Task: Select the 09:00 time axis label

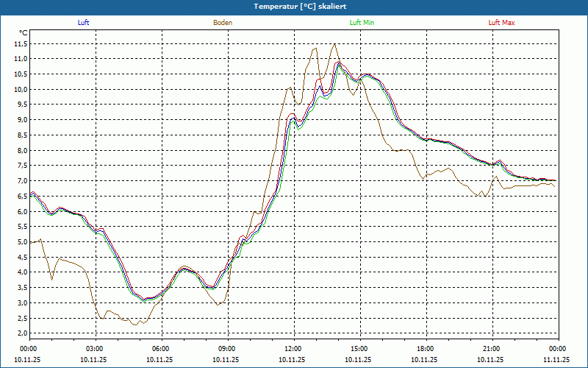Action: pos(226,349)
